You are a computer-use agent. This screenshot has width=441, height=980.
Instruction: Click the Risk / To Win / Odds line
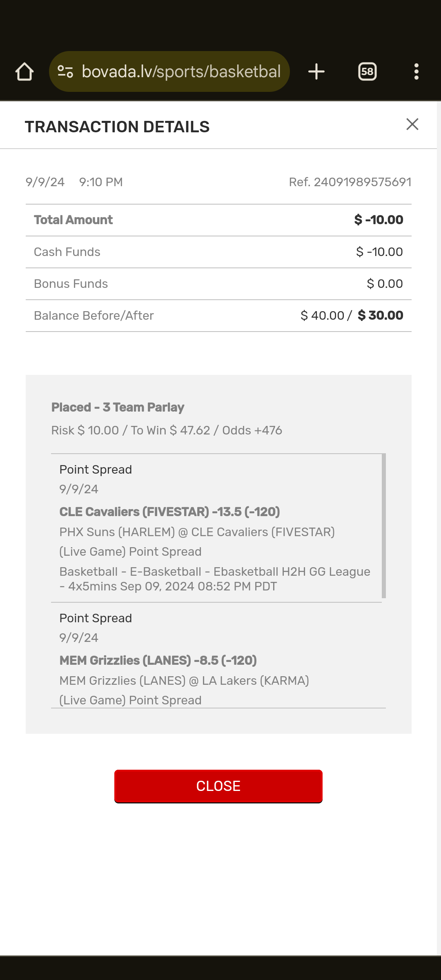pyautogui.click(x=167, y=430)
